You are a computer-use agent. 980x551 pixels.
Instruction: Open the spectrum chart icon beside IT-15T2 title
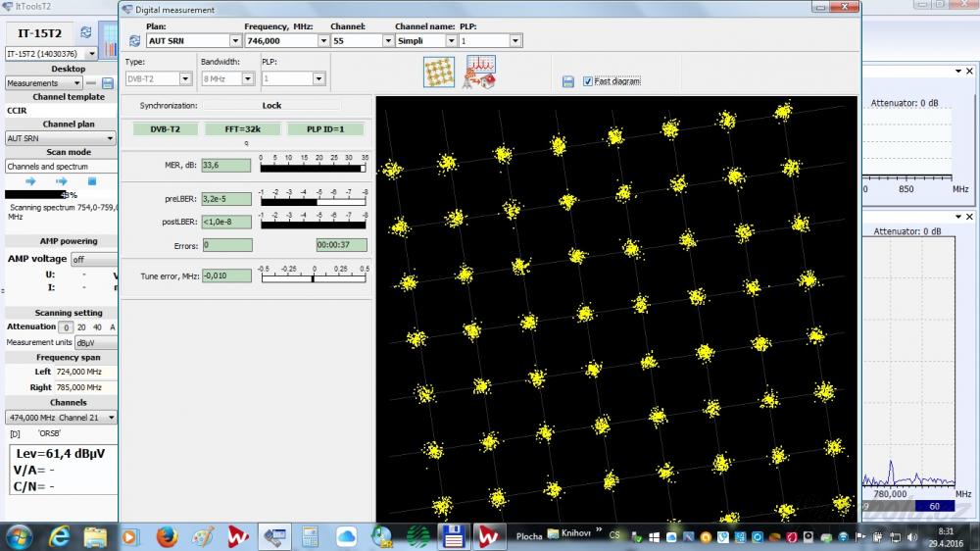tap(110, 42)
